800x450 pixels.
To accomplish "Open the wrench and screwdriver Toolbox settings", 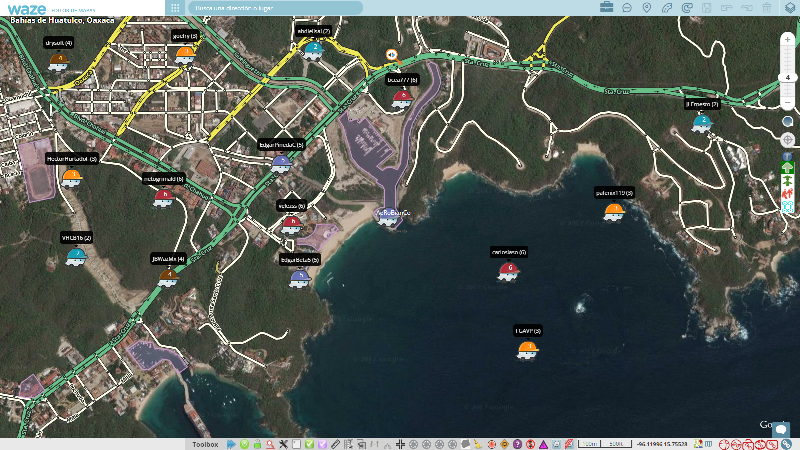I will [283, 444].
